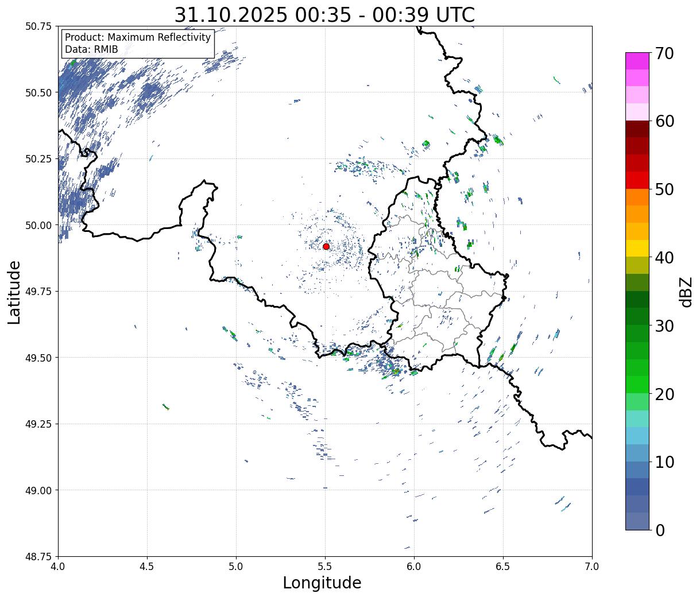Click the light blue colorbar swatch just above 10
This screenshot has height=597, width=700.
(637, 452)
